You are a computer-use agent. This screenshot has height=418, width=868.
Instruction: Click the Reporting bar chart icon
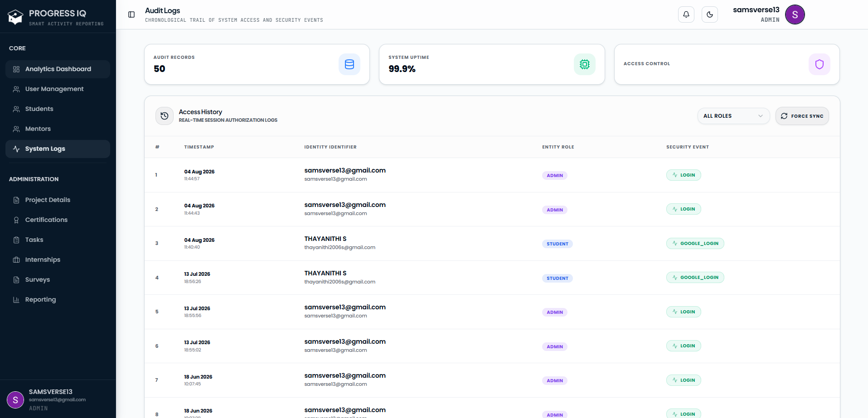click(x=16, y=300)
